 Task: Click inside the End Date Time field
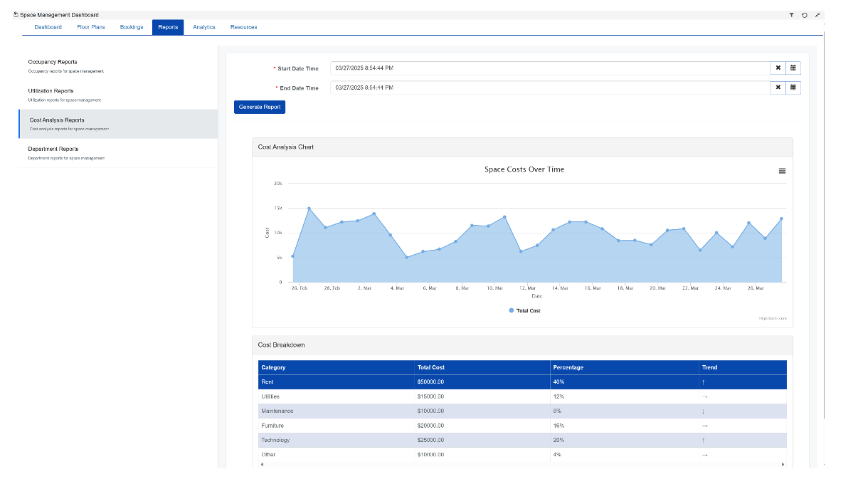(548, 88)
